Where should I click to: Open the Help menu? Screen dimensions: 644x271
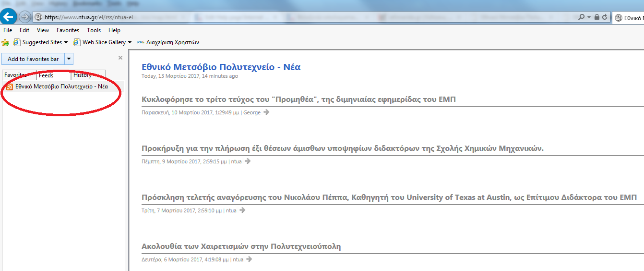tap(114, 30)
